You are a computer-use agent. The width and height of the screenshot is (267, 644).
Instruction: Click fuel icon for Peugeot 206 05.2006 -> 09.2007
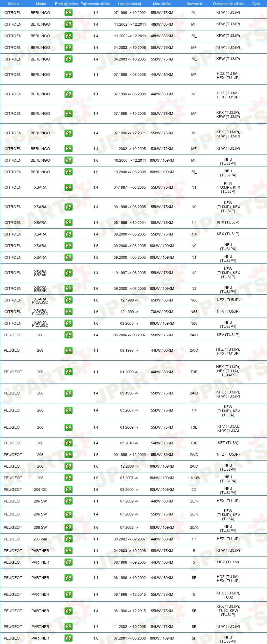tap(68, 335)
